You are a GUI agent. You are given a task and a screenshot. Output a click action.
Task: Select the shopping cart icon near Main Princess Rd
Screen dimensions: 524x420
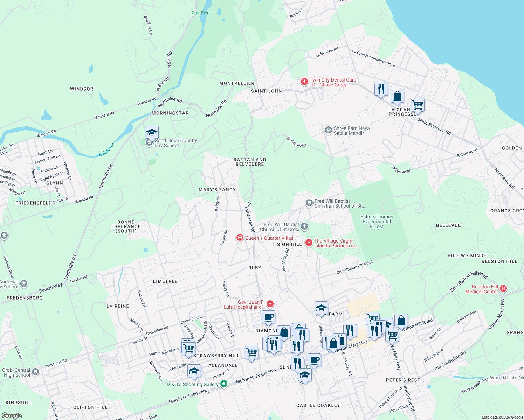point(417,105)
